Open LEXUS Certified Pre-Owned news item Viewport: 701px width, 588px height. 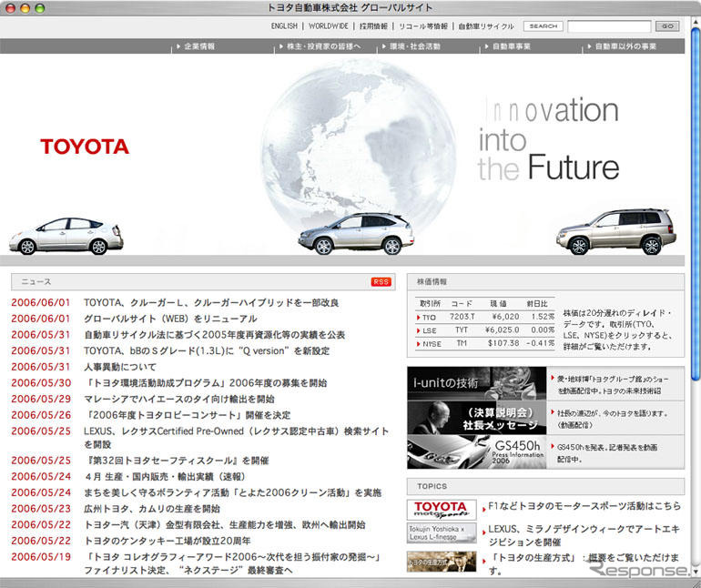(x=236, y=438)
